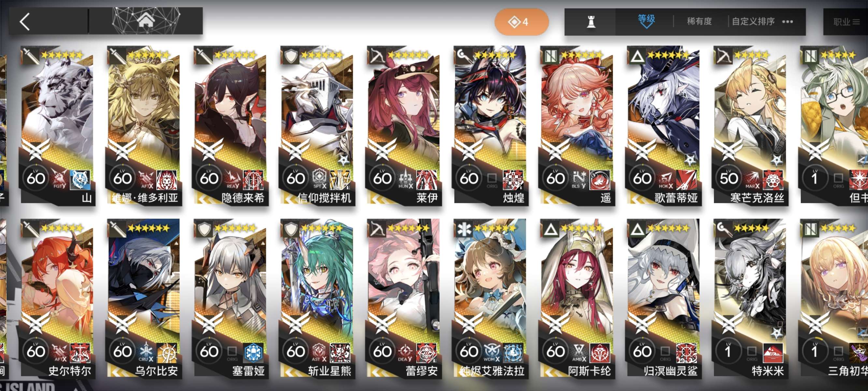Screen dimensions: 868x391
Task: Open the three-dots sort options menu
Action: tap(788, 22)
